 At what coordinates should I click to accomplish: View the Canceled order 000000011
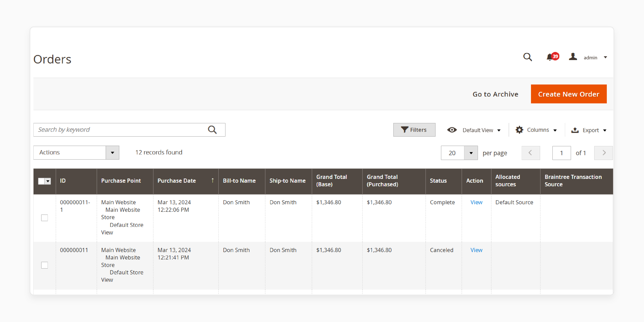[x=476, y=250]
